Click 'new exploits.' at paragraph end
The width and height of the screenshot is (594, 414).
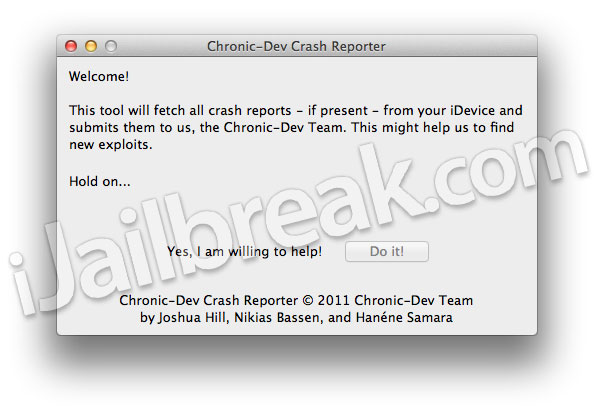click(111, 145)
